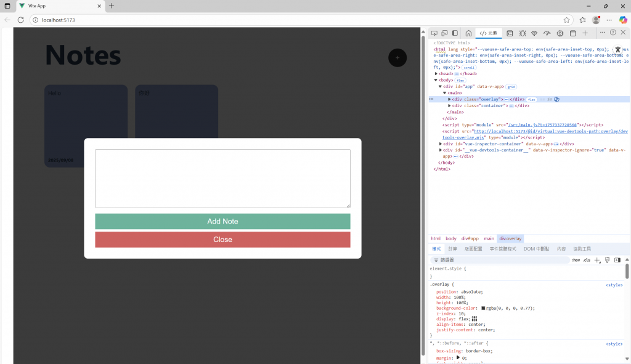Click the add-to-favorites star in address bar
This screenshot has height=364, width=631.
point(567,20)
